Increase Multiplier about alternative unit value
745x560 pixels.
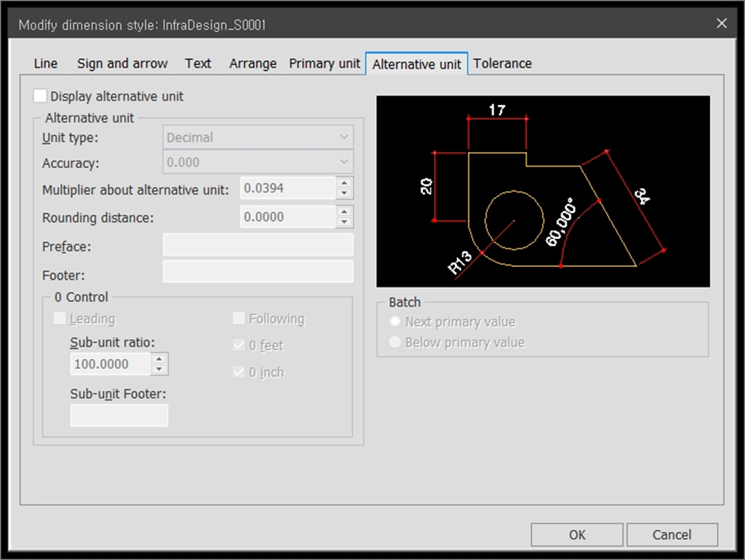tap(344, 183)
